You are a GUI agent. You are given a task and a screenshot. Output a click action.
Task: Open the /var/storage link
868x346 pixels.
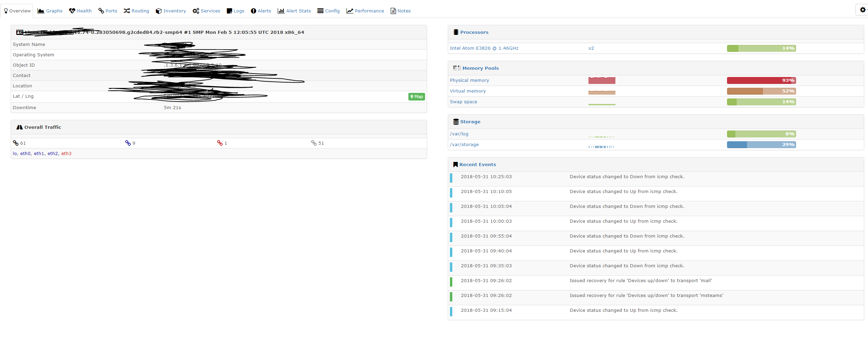click(x=464, y=145)
